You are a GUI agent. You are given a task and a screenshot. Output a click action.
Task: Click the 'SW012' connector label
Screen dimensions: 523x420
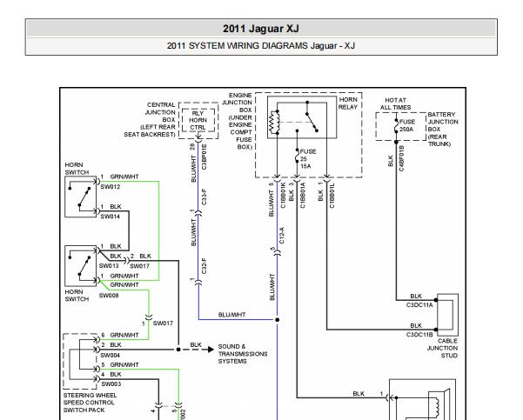110,187
